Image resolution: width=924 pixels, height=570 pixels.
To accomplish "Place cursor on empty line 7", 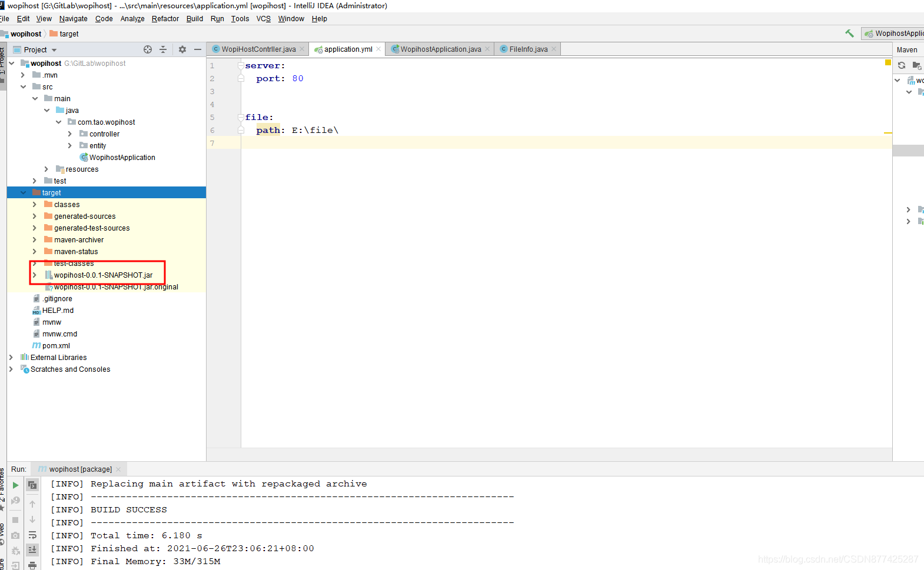I will (566, 143).
